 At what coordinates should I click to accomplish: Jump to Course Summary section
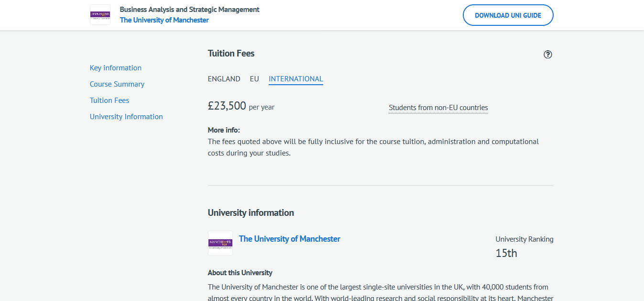coord(117,84)
